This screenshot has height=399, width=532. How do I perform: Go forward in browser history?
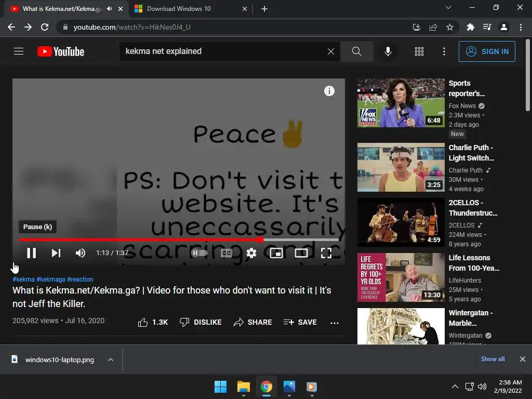(x=28, y=27)
